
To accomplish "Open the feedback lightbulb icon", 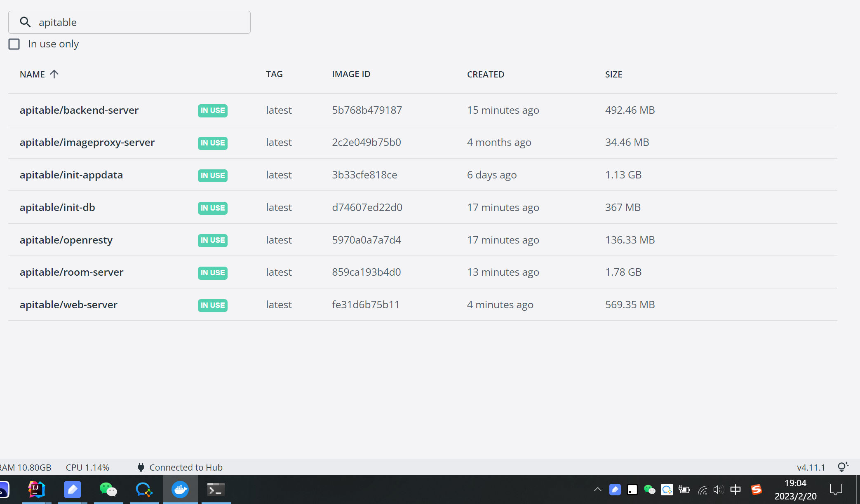I will 843,467.
